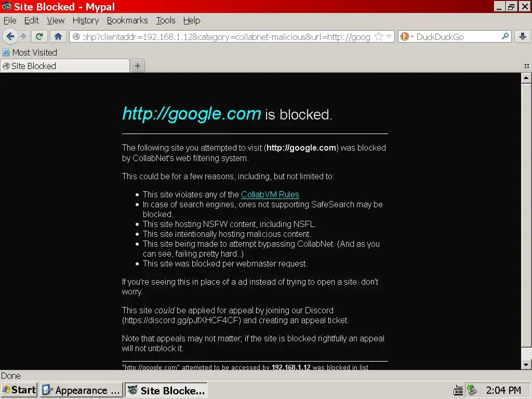The height and width of the screenshot is (399, 532).
Task: Click the forward navigation arrow
Action: [x=23, y=36]
